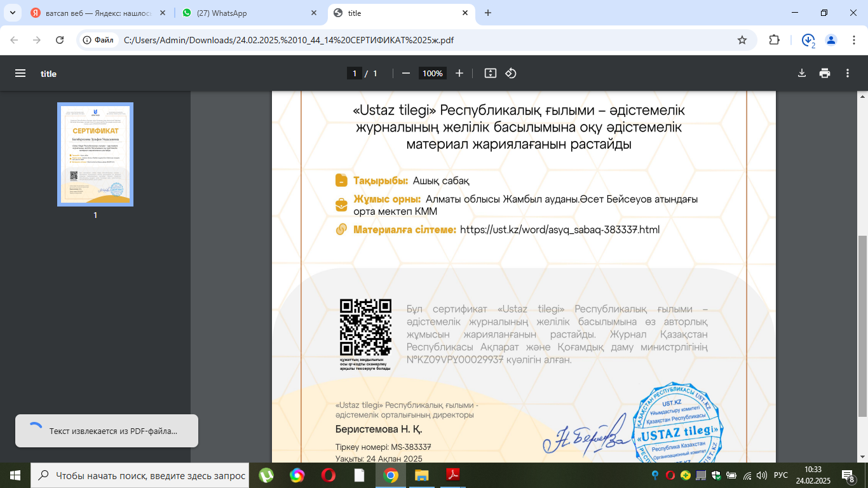Open the Chrome profile avatar
868x488 pixels.
pyautogui.click(x=831, y=40)
